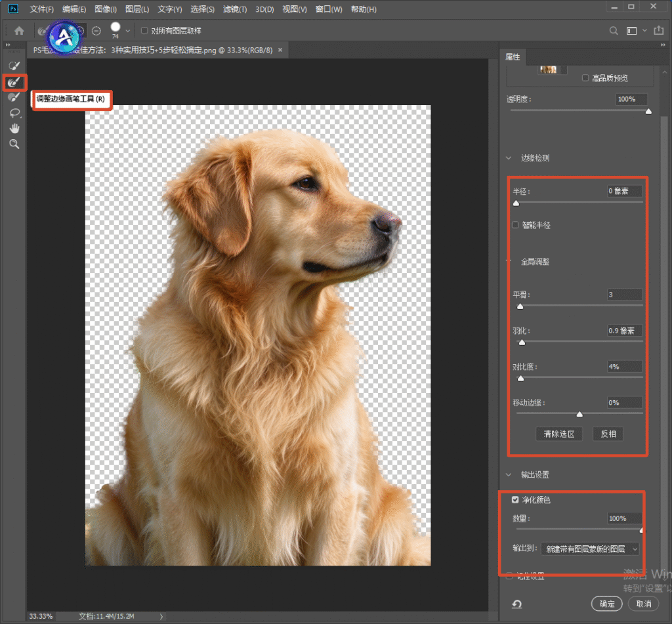This screenshot has height=624, width=672.
Task: Collapse the right panel double arrows
Action: 663,45
